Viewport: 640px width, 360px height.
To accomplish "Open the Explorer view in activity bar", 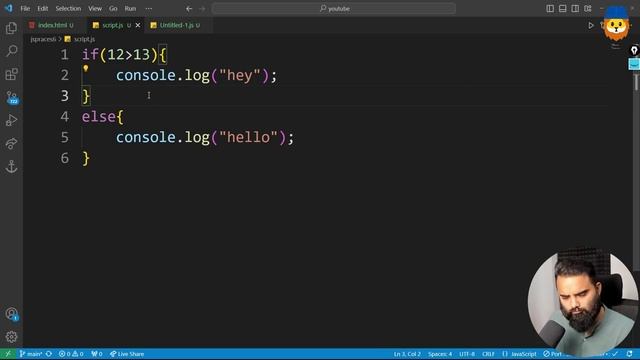I will (11, 28).
